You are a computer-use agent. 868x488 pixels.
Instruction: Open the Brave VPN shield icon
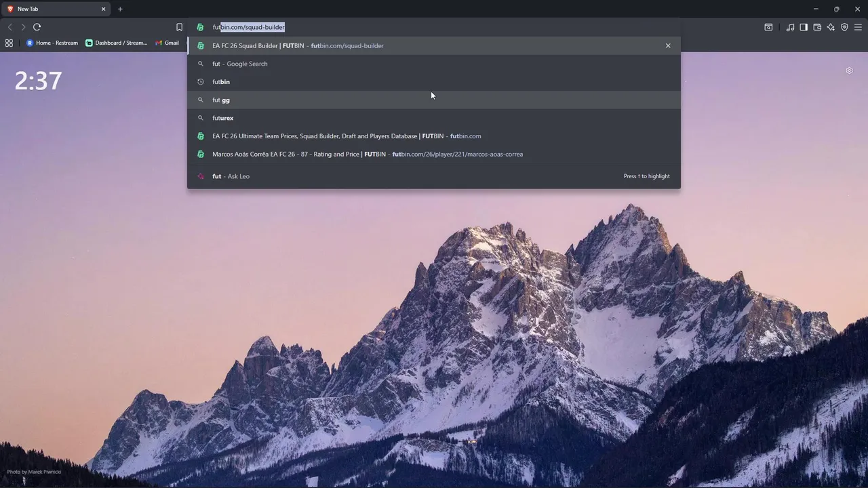(x=844, y=27)
